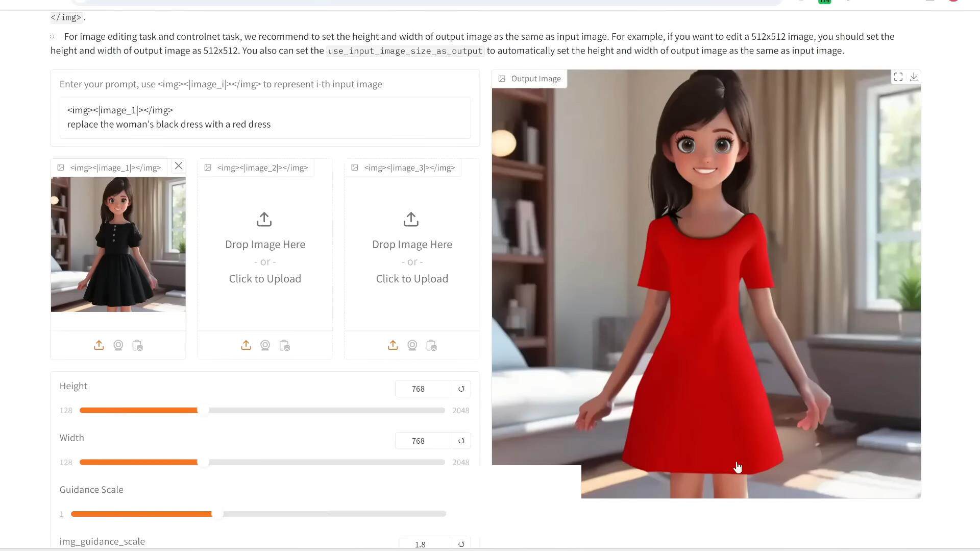Click the Guidance Scale slider handle

[x=217, y=514]
